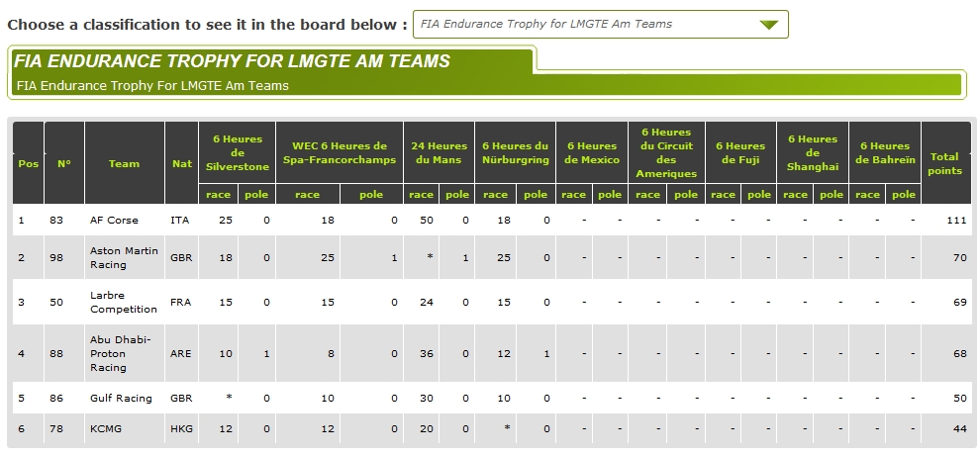Click the 'WEC 6 Heures de Spa-Francorchamps' header
980x456 pixels.
pyautogui.click(x=340, y=153)
